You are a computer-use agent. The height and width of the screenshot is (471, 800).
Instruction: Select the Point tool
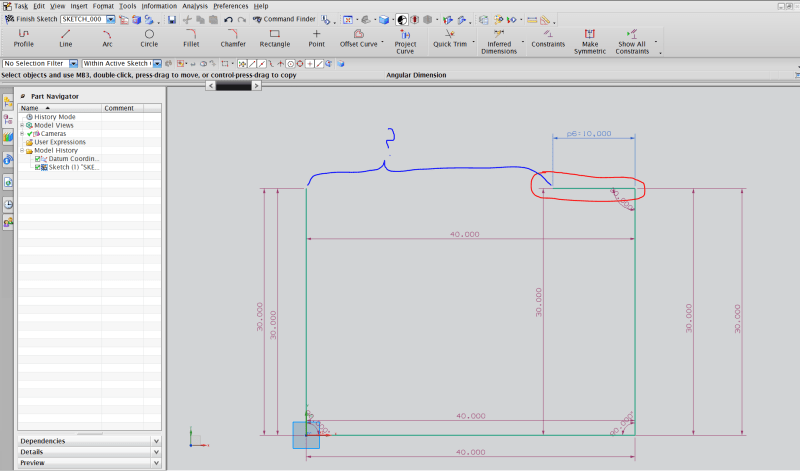pyautogui.click(x=316, y=39)
